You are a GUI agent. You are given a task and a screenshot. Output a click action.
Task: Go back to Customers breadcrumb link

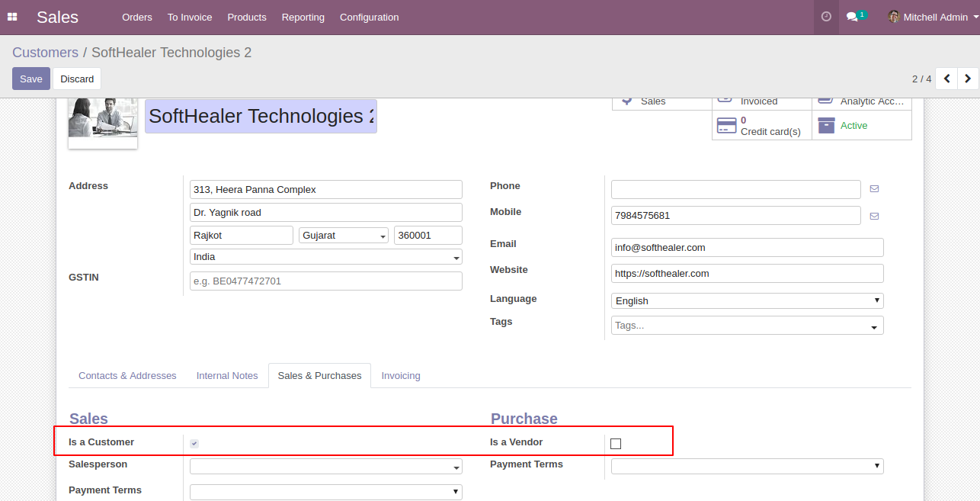[x=45, y=53]
